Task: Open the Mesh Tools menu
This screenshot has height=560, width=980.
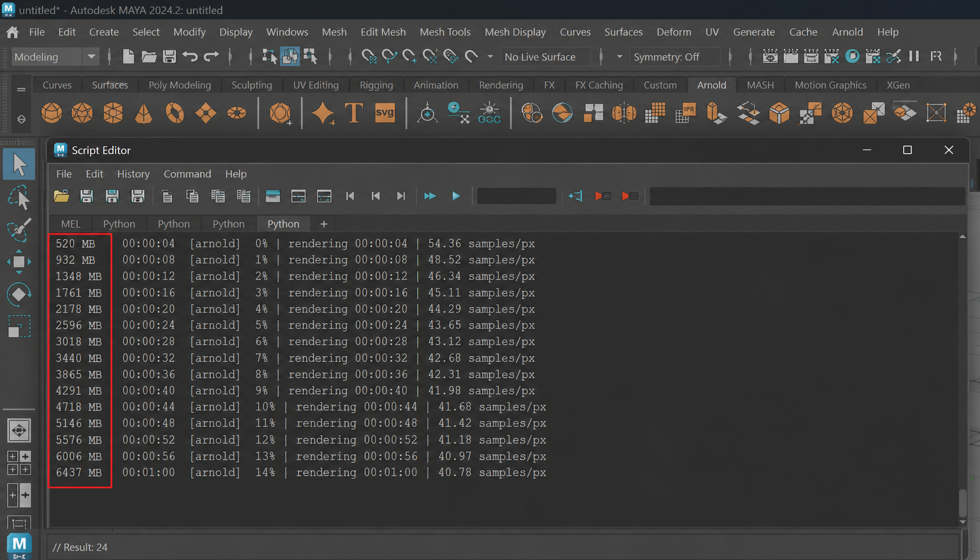Action: point(445,32)
